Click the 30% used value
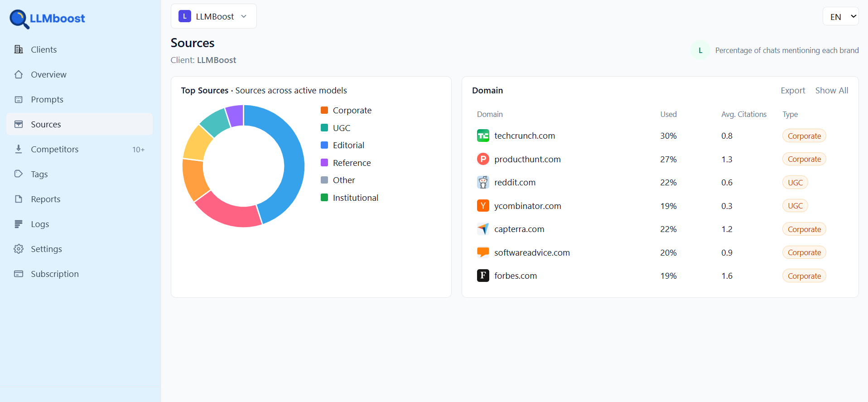 pos(668,136)
